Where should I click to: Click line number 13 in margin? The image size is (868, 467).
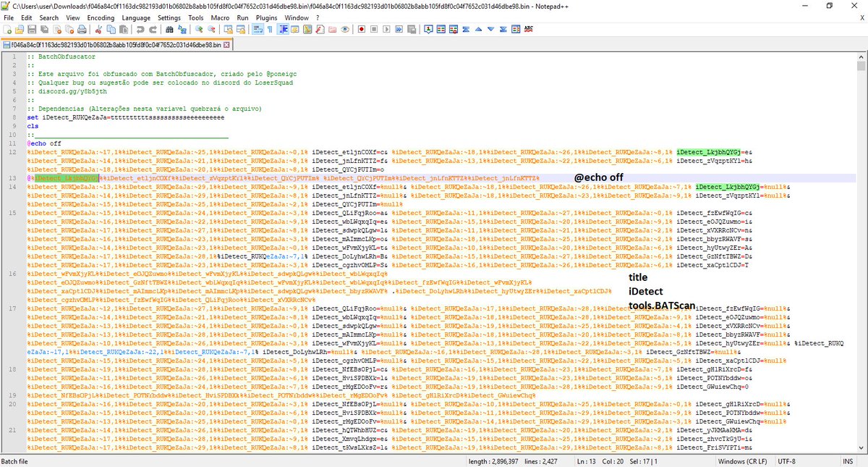click(x=12, y=177)
